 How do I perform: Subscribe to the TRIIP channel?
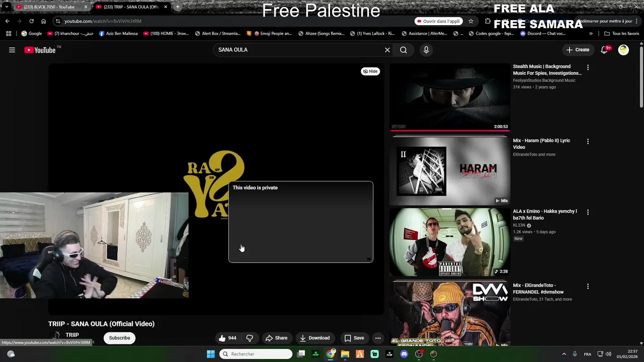(x=120, y=338)
